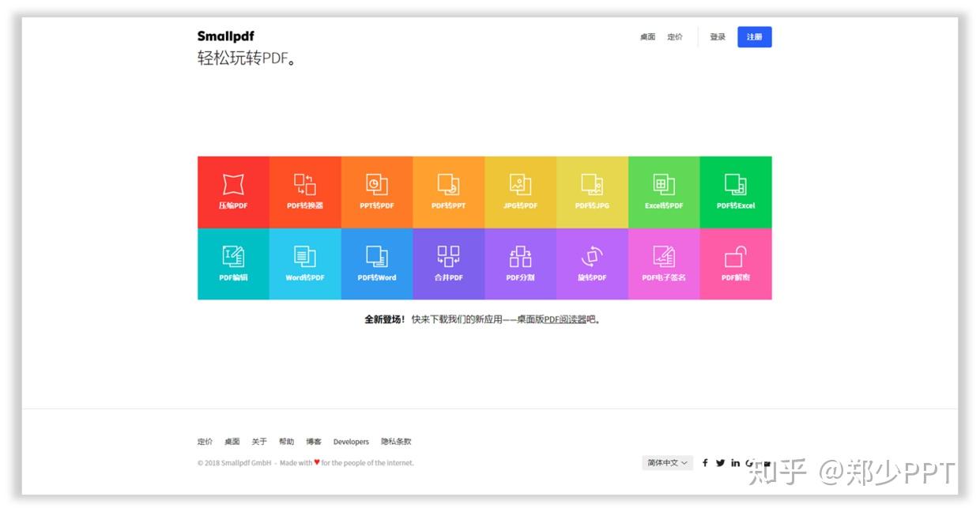Open the JPG转PDF tool tile
Image resolution: width=980 pixels, height=512 pixels.
point(521,192)
